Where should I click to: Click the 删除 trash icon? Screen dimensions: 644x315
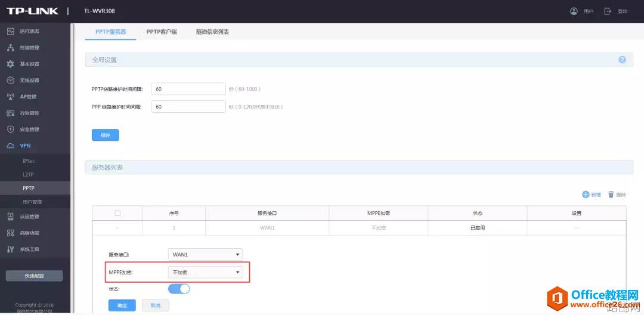(x=611, y=194)
